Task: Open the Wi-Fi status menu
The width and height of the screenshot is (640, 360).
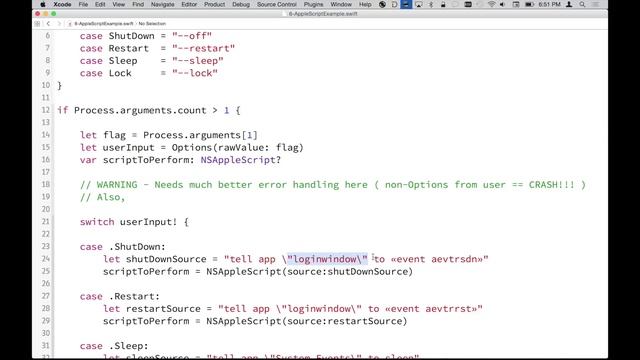Action: [491, 4]
